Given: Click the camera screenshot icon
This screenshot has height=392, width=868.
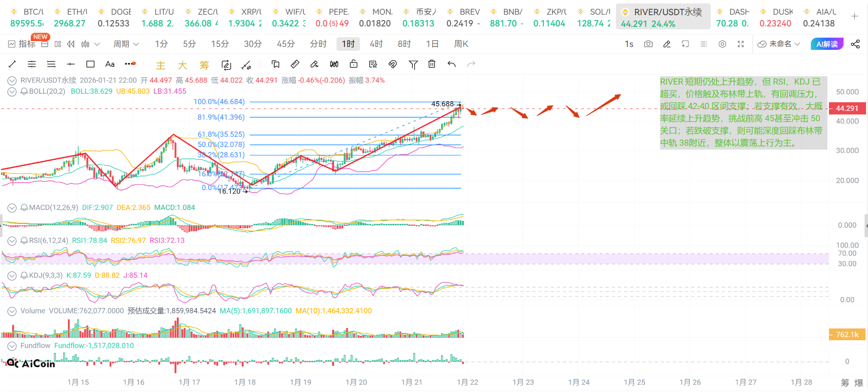Looking at the screenshot, I should pos(648,44).
